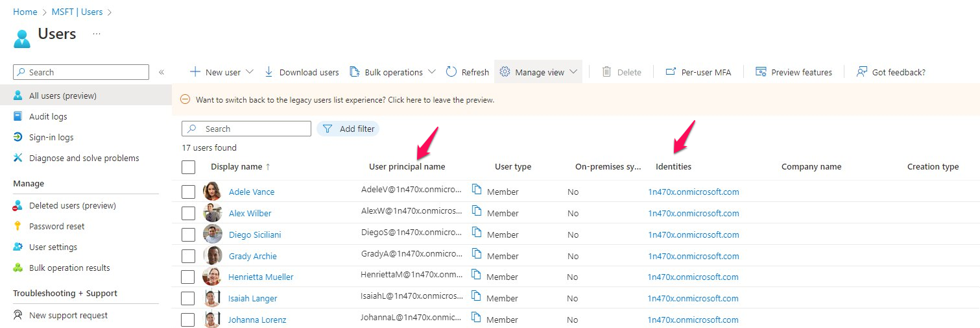Copy Grady Archie's user principal name
The height and width of the screenshot is (328, 980).
pos(477,254)
